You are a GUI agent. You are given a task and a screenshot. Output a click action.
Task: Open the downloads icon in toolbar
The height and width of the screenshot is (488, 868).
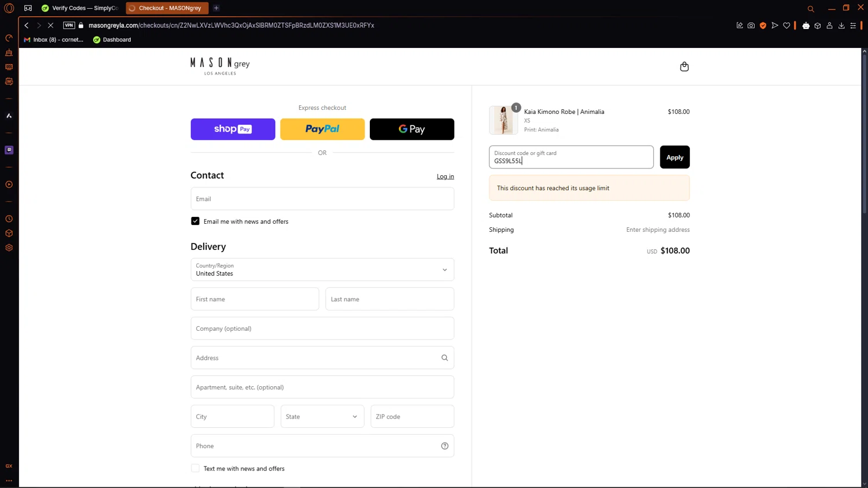(x=841, y=25)
